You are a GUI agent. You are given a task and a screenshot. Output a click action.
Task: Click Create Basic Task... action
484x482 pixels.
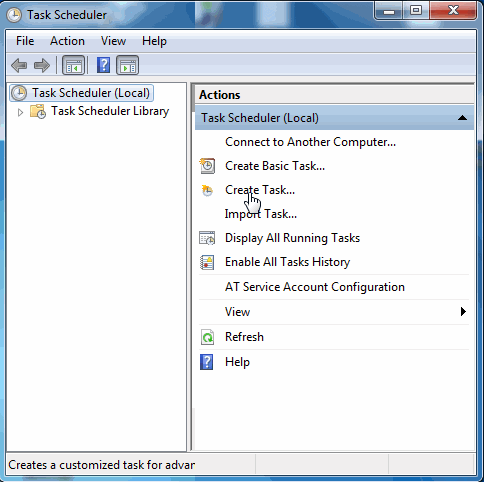[275, 166]
